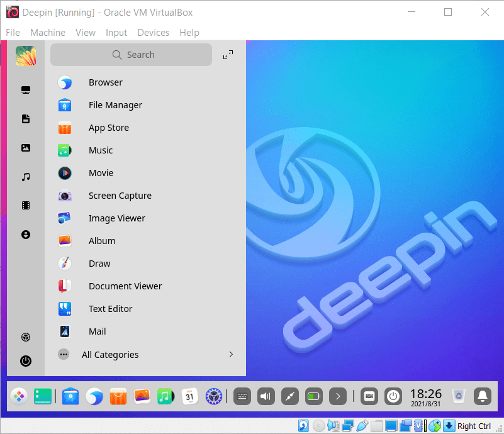This screenshot has height=434, width=504.
Task: Launch Album from the launcher list
Action: point(145,241)
